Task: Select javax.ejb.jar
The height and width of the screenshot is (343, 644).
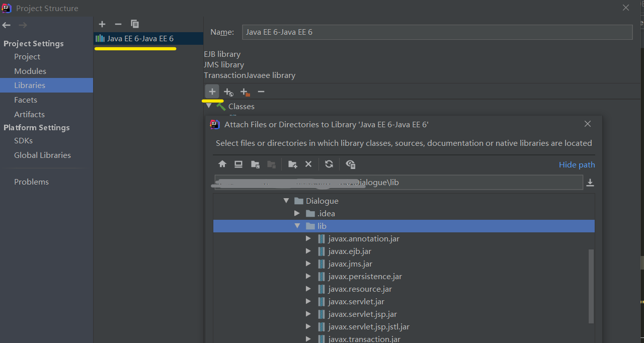Action: coord(350,251)
